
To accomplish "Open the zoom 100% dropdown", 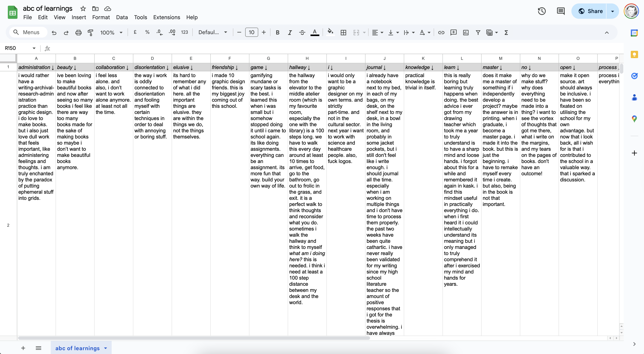I will [111, 33].
